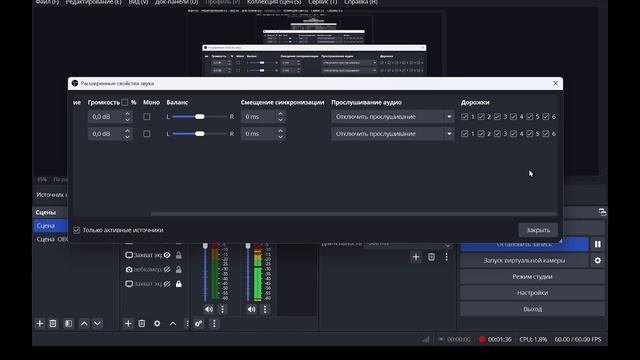Decrease volume dB in first row stepper
Image resolution: width=640 pixels, height=360 pixels.
tap(127, 120)
